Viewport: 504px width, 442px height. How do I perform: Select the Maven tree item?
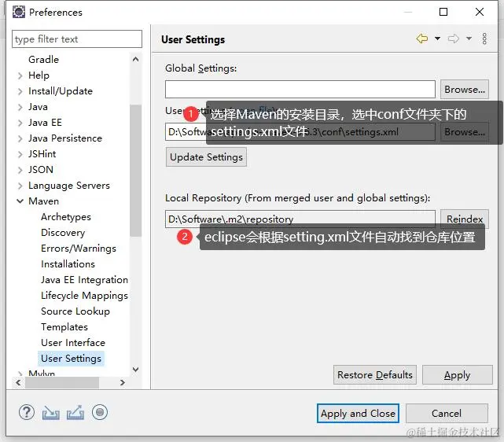pyautogui.click(x=44, y=201)
